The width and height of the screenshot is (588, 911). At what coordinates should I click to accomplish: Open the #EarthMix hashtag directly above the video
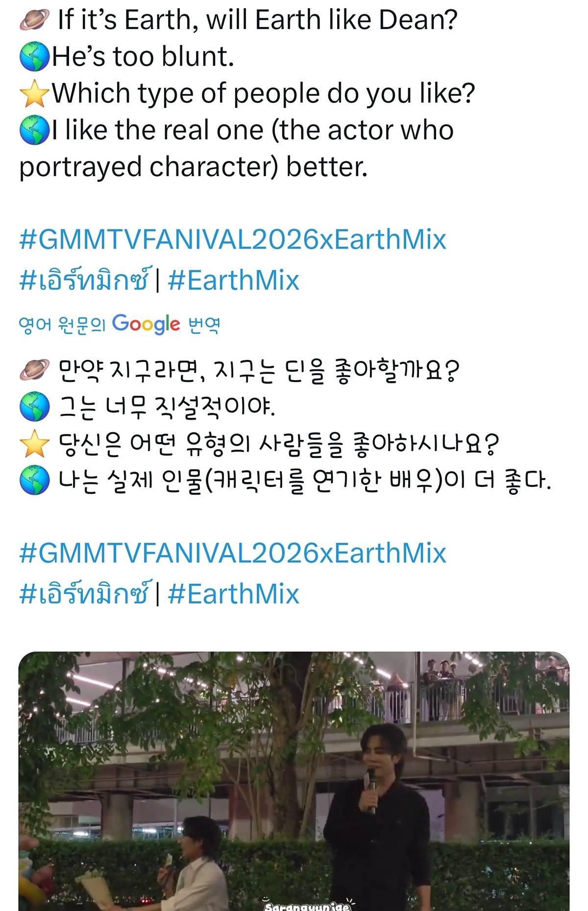coord(233,594)
